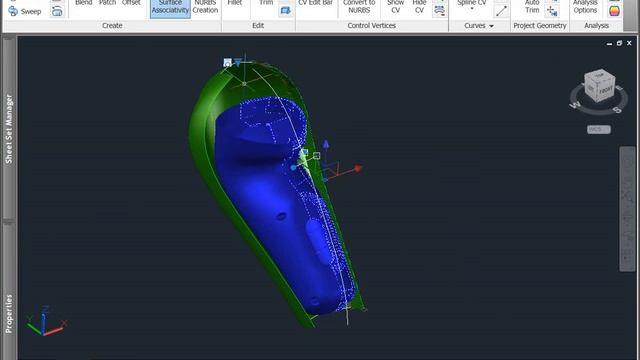
Task: Click the surface Trim tool
Action: tap(266, 3)
